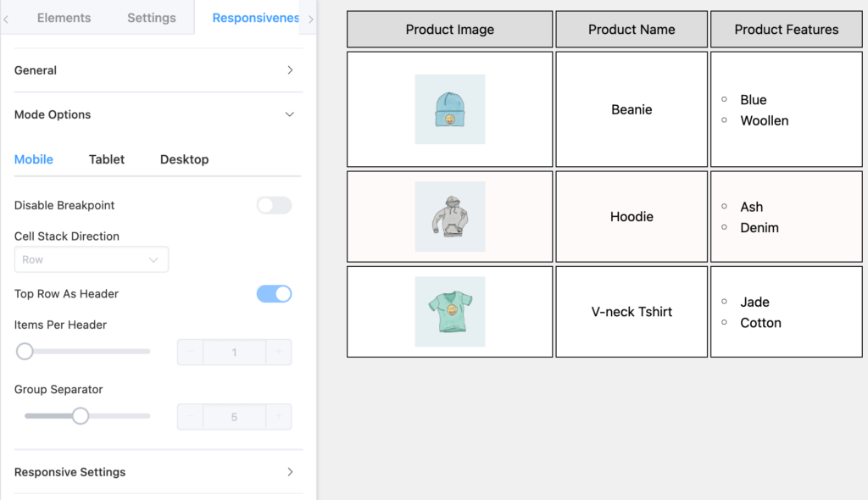Select the Product Image header cell
Screen dimensions: 868x500
tap(449, 30)
